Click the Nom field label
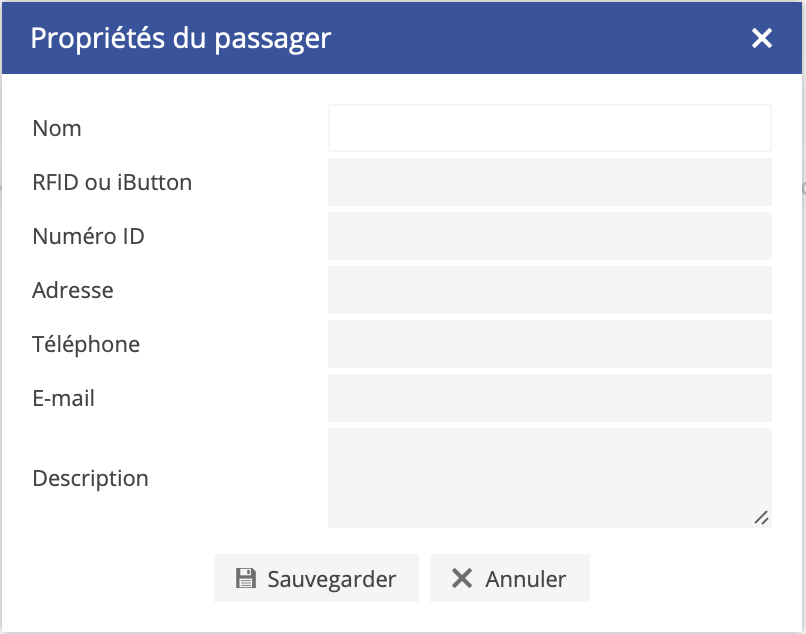Screen dimensions: 806x634 57,128
